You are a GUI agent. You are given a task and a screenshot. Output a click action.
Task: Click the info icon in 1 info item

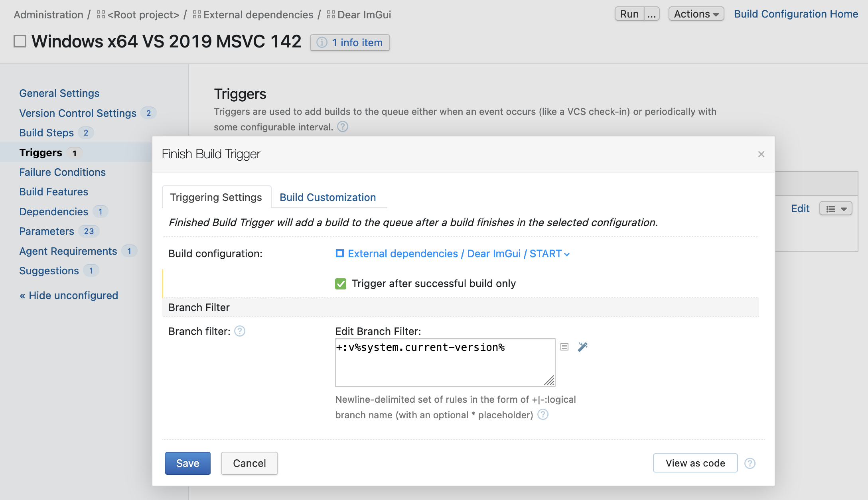pyautogui.click(x=322, y=42)
